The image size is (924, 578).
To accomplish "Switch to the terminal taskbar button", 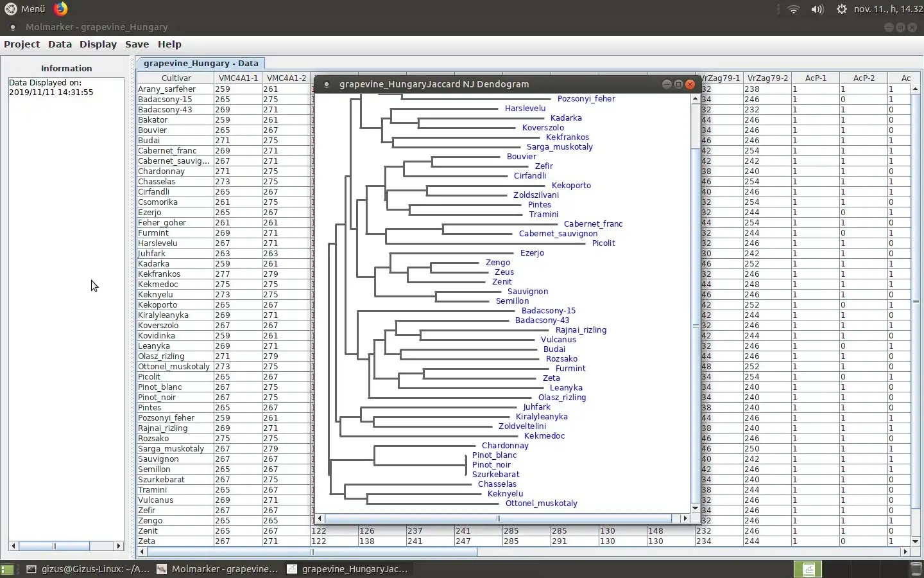I will 88,569.
